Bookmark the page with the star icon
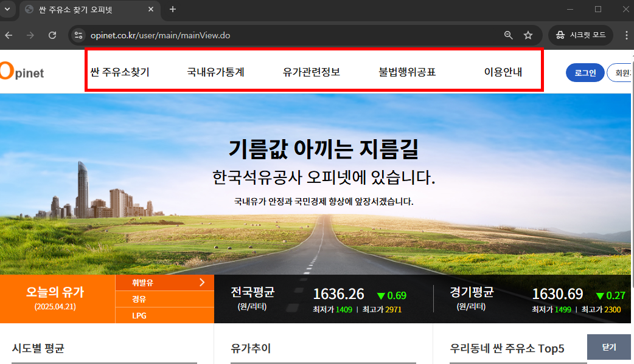This screenshot has width=634, height=364. point(528,35)
